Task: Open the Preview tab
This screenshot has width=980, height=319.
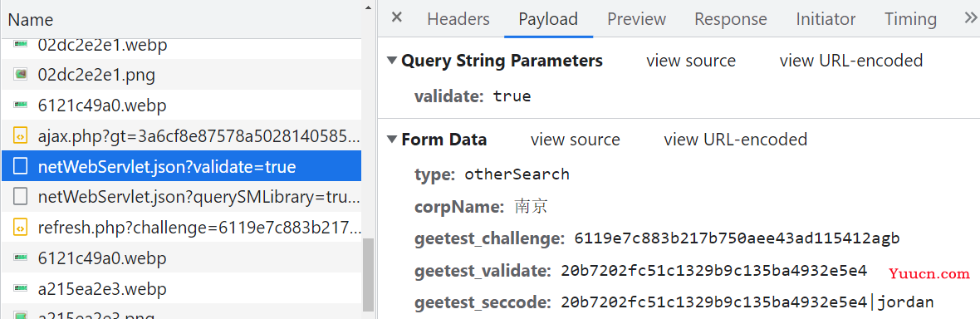Action: point(635,19)
